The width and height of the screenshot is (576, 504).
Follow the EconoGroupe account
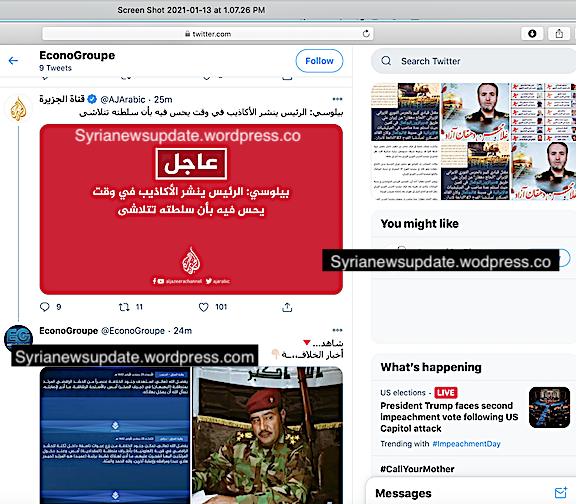click(319, 61)
